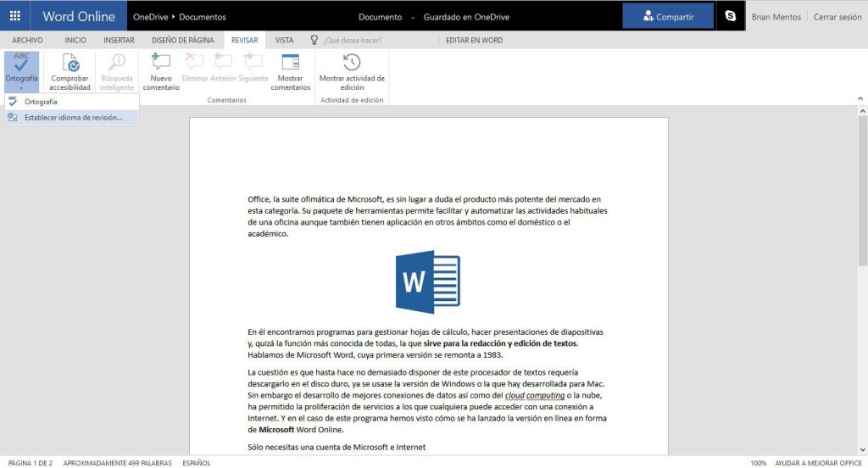Image resolution: width=868 pixels, height=468 pixels.
Task: Click the Ortografía spell-check ribbon icon
Action: (x=21, y=63)
